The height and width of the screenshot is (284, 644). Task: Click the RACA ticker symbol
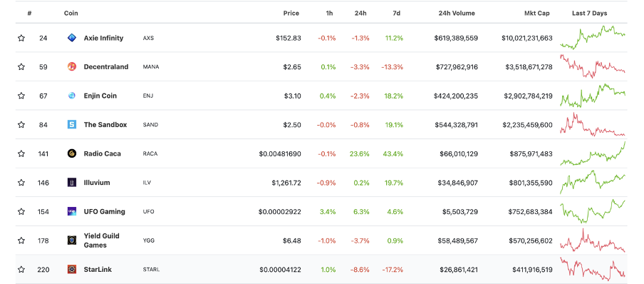coord(150,153)
